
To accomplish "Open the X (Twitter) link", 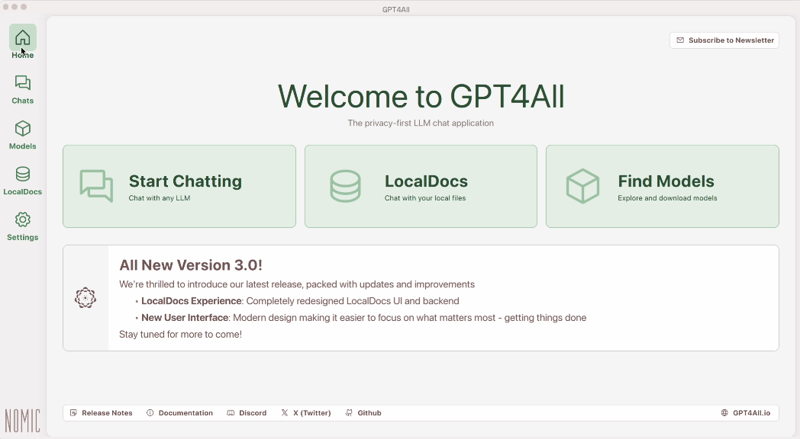I will tap(312, 413).
